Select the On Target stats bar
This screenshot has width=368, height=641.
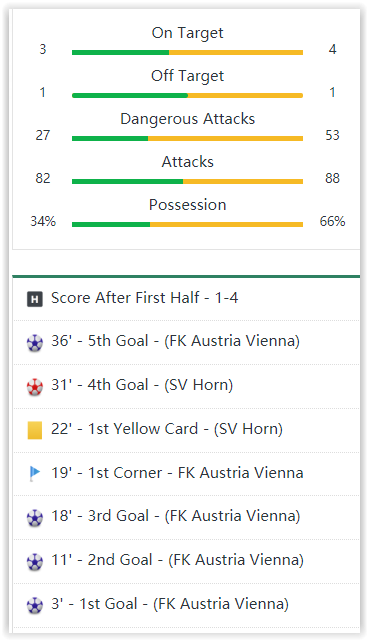(187, 52)
